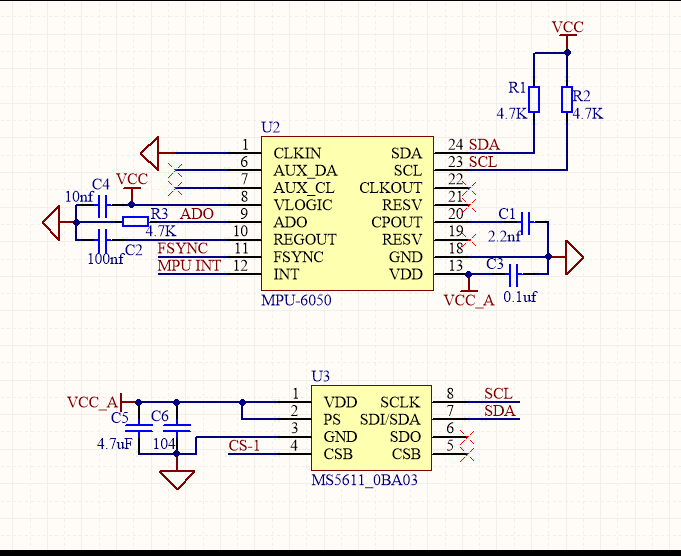The image size is (681, 556).
Task: Click the VCC_A power port below pin 13
Action: tap(469, 298)
